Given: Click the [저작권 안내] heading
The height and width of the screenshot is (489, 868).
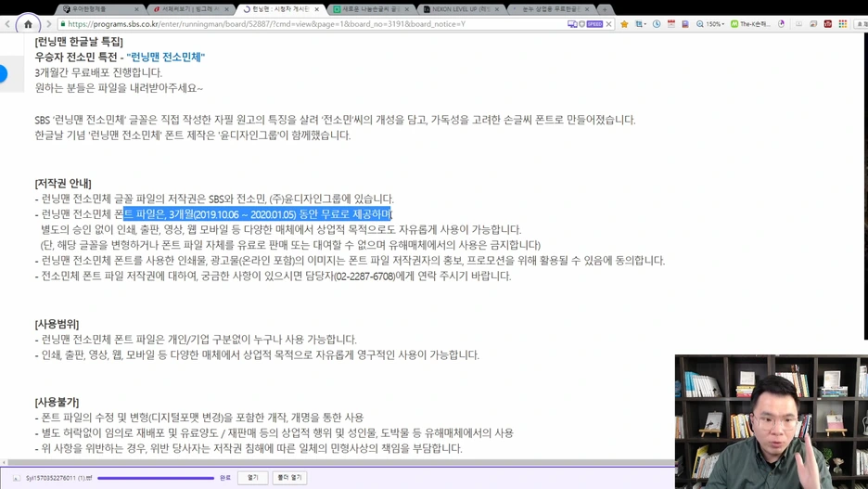Looking at the screenshot, I should click(x=63, y=184).
